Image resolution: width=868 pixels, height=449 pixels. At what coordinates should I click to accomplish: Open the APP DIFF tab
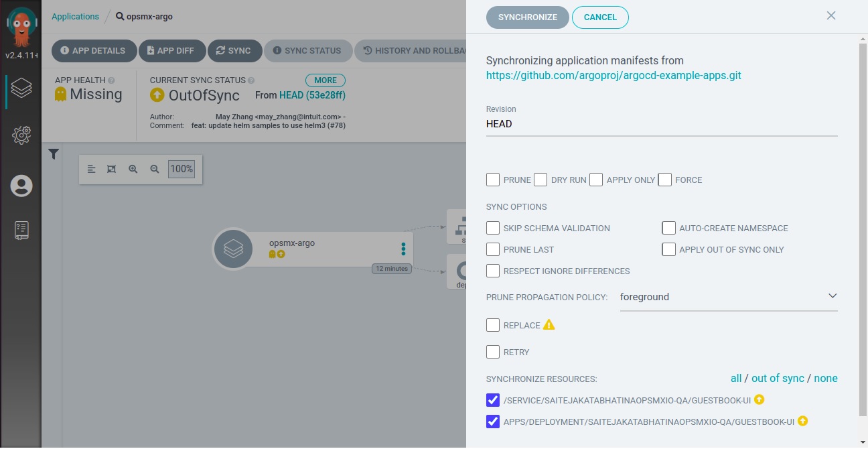171,51
